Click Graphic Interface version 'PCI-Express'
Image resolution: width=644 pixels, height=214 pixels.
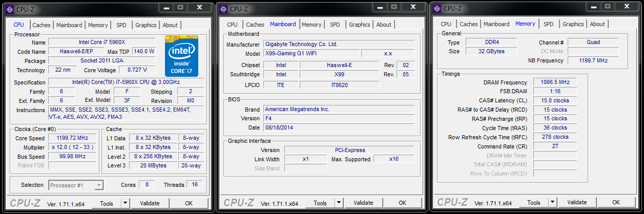tap(349, 150)
